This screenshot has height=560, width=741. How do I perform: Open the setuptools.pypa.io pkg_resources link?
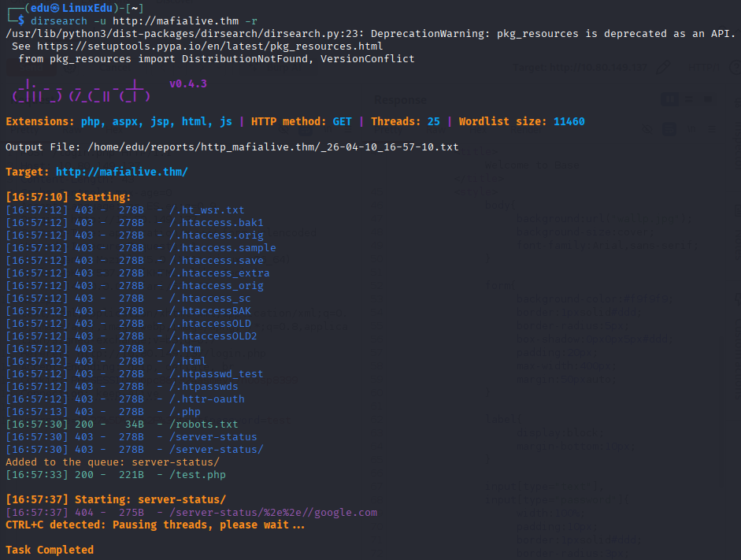209,46
